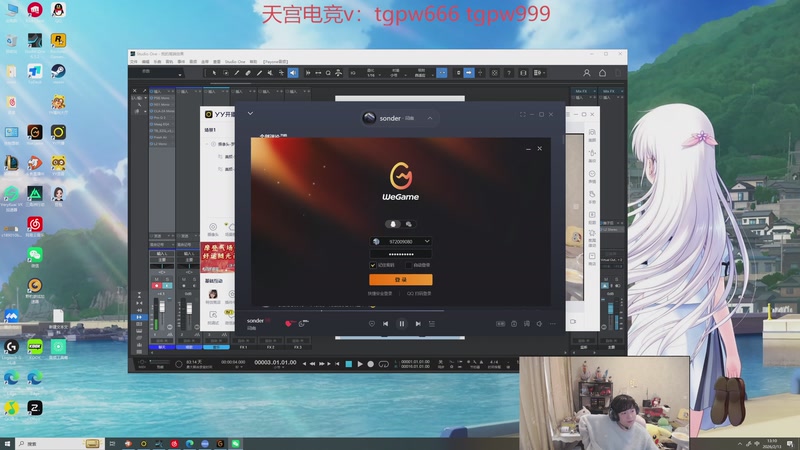Minimize the WeGame login dialog
This screenshot has height=450, width=800.
click(528, 149)
